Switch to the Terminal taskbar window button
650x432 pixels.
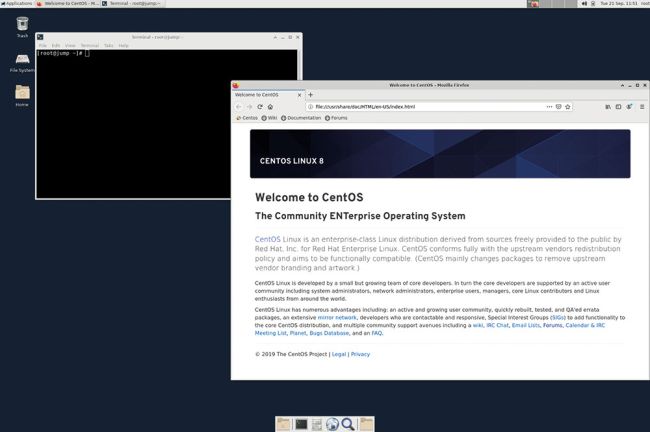coord(133,3)
